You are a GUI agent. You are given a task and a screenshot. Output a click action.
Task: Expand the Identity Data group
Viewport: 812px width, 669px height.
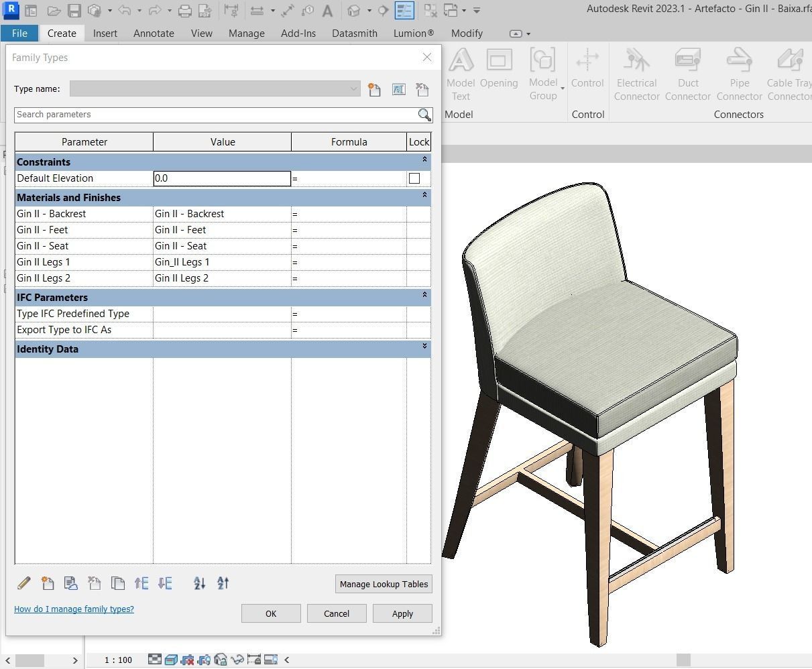424,347
